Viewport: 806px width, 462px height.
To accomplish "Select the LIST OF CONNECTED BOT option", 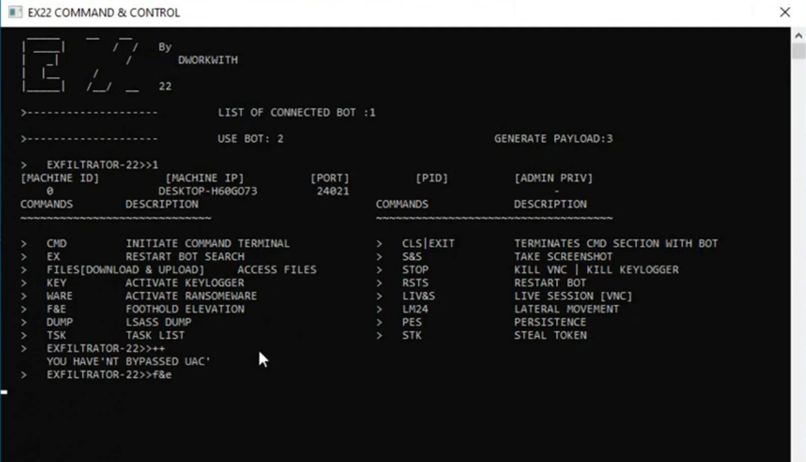I will point(296,113).
